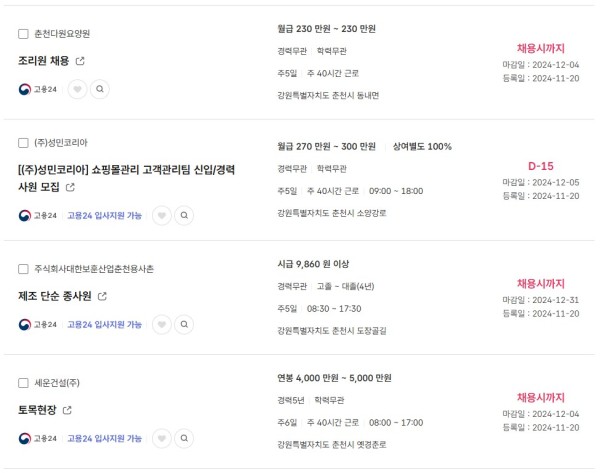Click 고용24 입사지원 가능 on 제조 단순 종사원

coord(104,325)
